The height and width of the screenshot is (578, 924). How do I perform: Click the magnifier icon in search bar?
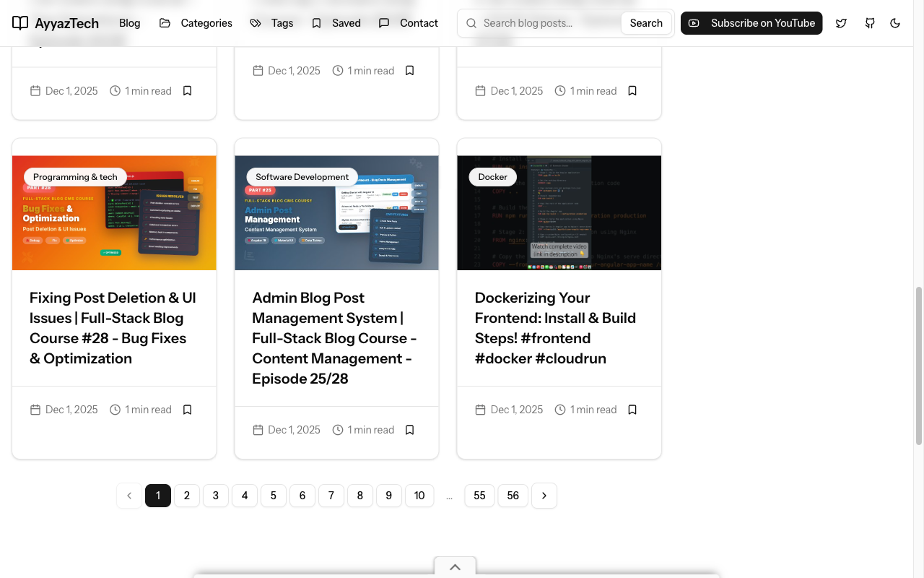471,23
